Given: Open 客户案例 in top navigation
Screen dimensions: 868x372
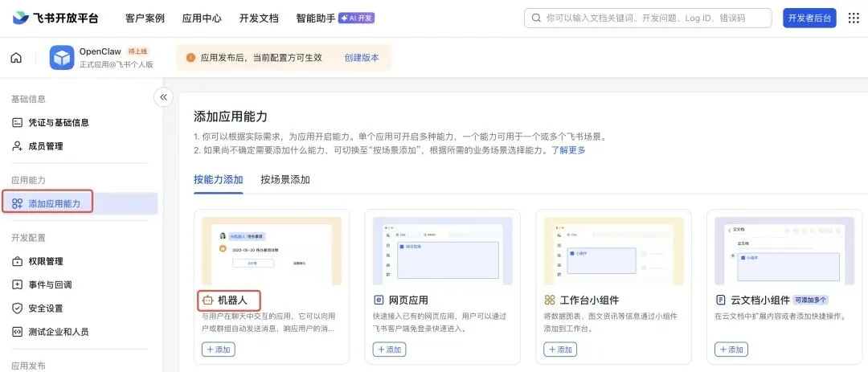Looking at the screenshot, I should tap(145, 18).
